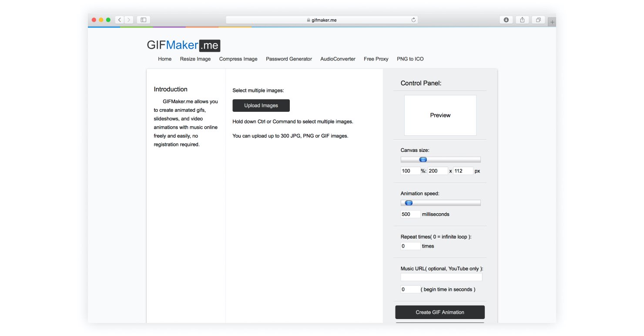Viewport: 644px width, 336px height.
Task: Open the Password Generator page
Action: coord(289,59)
